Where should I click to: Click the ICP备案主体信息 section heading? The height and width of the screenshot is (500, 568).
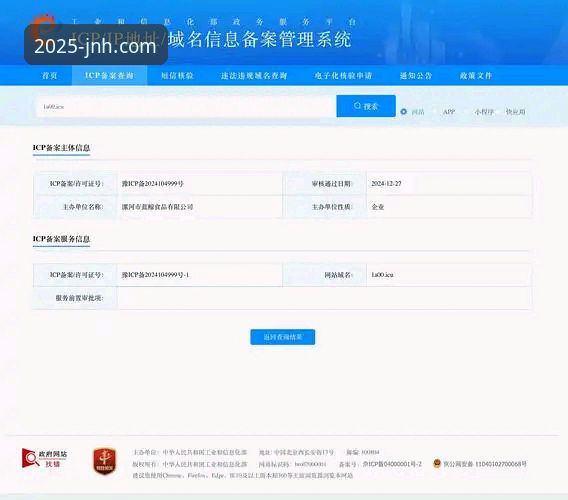(61, 147)
